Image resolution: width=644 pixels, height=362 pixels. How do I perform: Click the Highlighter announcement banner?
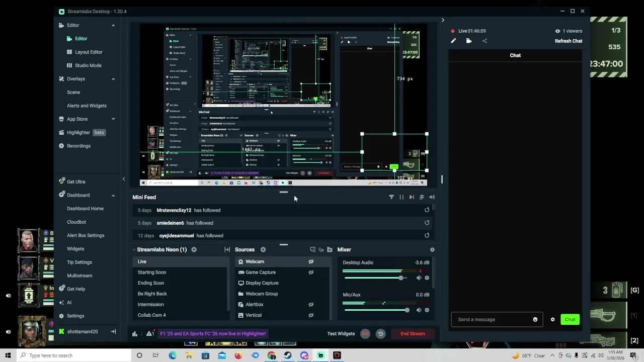(213, 334)
